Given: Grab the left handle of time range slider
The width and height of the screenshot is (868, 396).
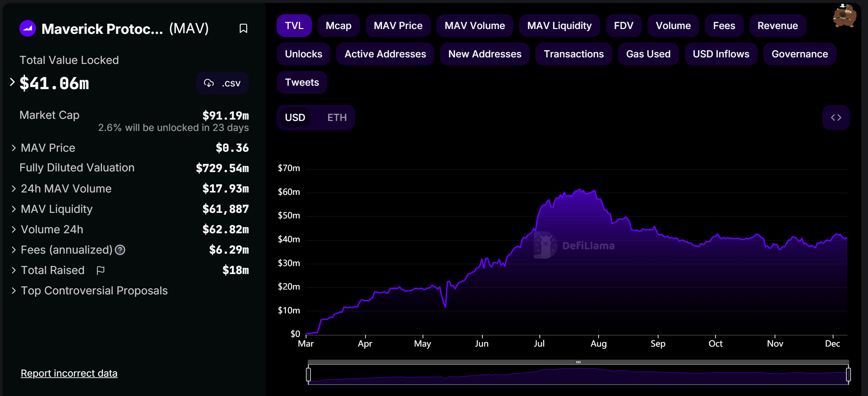Looking at the screenshot, I should (x=308, y=374).
